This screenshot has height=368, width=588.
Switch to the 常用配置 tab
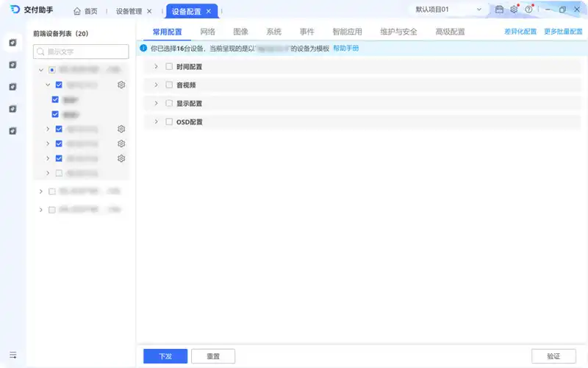tap(168, 32)
